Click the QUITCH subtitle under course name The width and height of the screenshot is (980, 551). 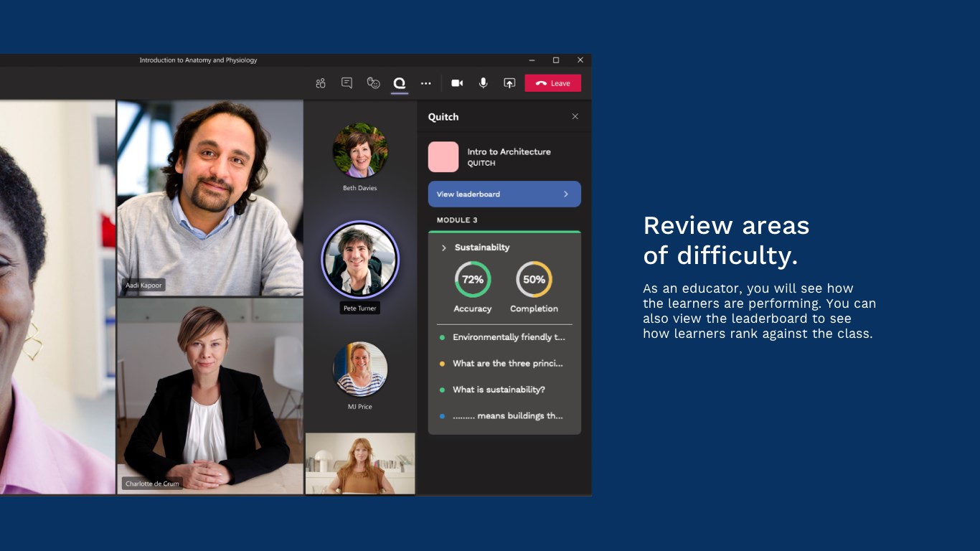tap(481, 164)
